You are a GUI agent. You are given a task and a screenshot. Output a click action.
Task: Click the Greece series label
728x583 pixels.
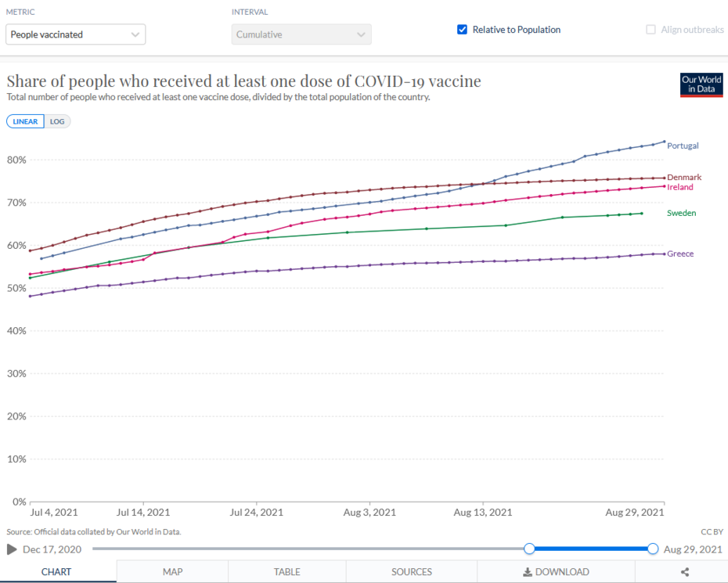tap(680, 254)
